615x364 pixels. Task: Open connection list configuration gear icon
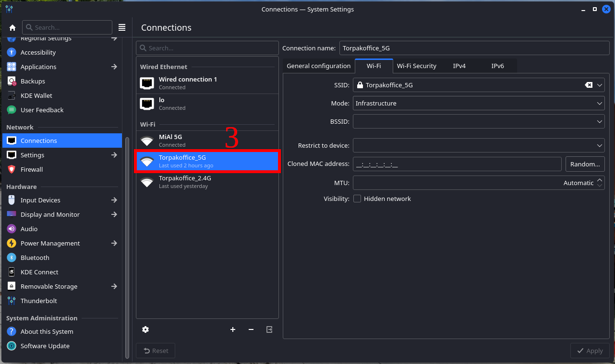pyautogui.click(x=145, y=329)
